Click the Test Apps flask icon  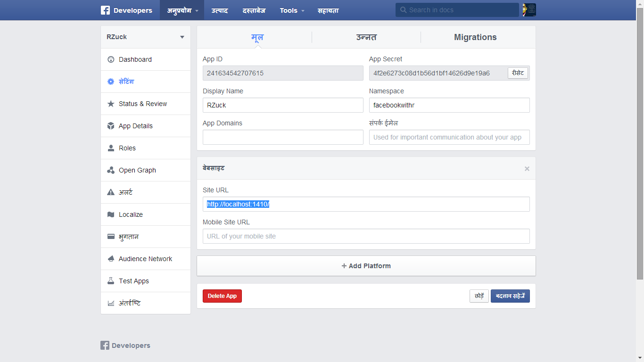111,281
